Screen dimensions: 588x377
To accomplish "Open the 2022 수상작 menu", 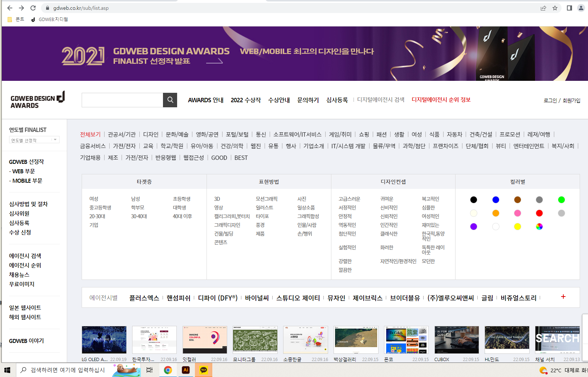I will coord(246,100).
